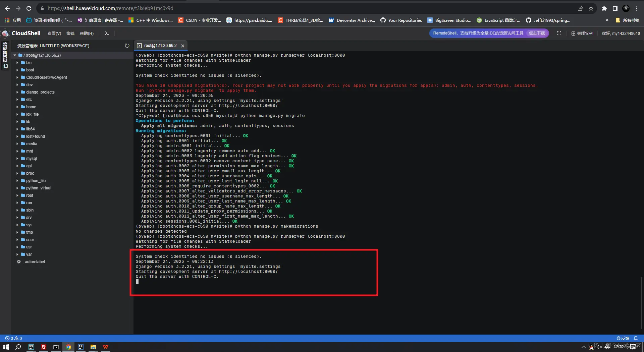Open the WPS taskbar icon
The width and height of the screenshot is (644, 352).
pyautogui.click(x=106, y=347)
